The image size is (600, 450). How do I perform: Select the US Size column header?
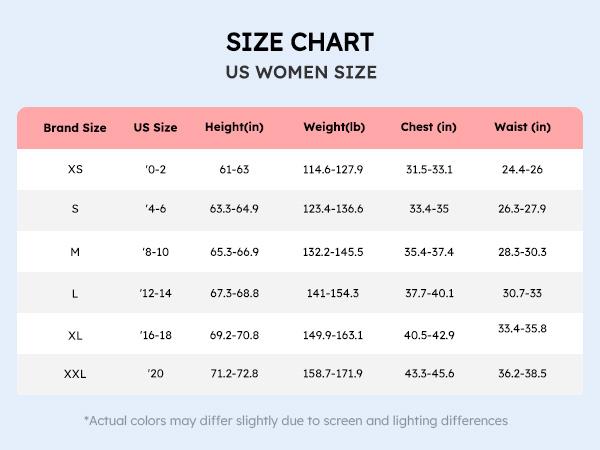pyautogui.click(x=155, y=128)
